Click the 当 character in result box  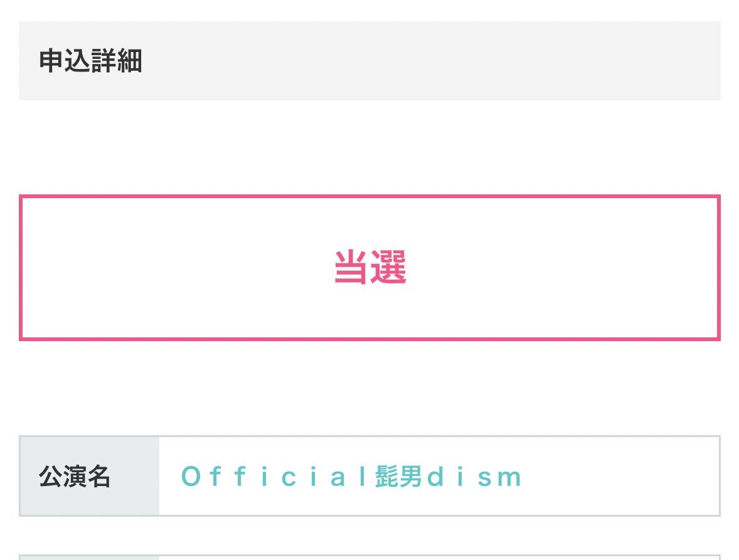(x=351, y=268)
